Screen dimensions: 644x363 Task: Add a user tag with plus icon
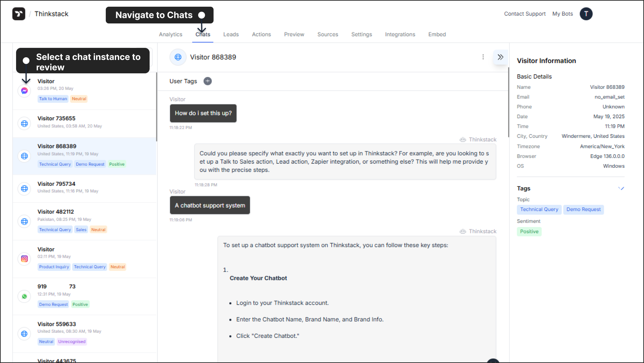tap(208, 81)
